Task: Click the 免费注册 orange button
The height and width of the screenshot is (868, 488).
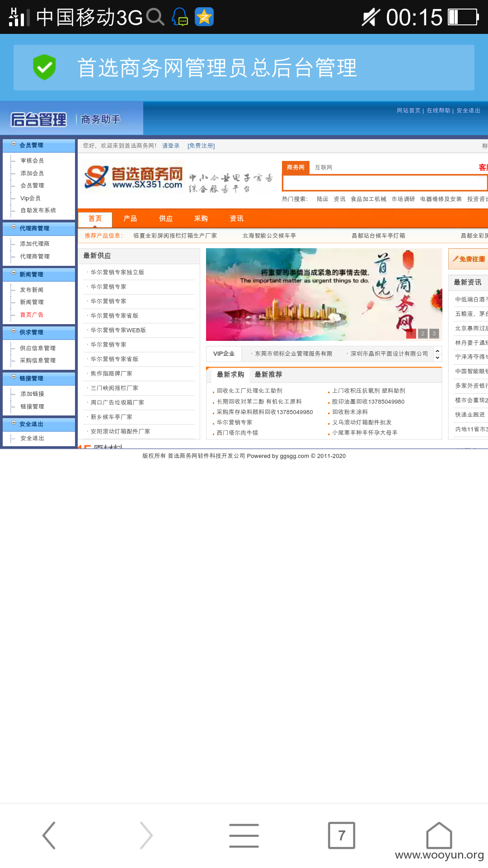Action: (469, 259)
